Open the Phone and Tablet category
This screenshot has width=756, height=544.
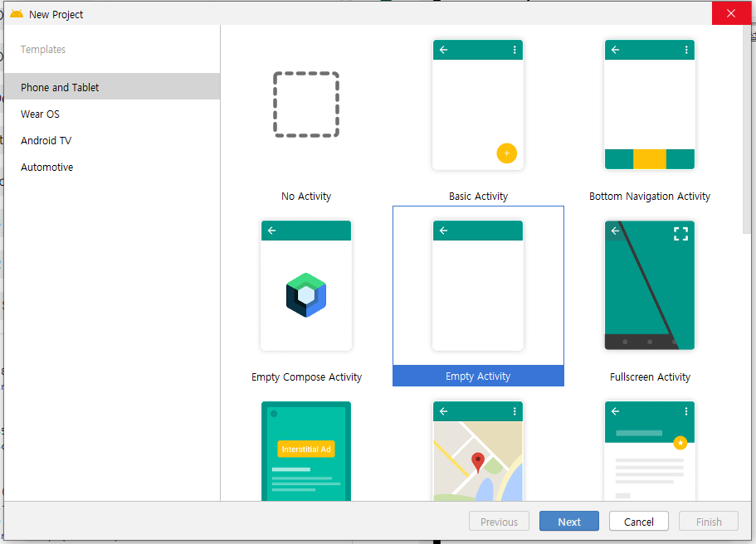point(112,87)
